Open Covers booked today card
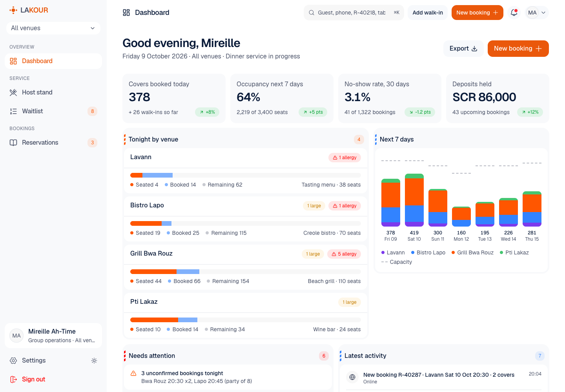The width and height of the screenshot is (565, 392). [174, 98]
